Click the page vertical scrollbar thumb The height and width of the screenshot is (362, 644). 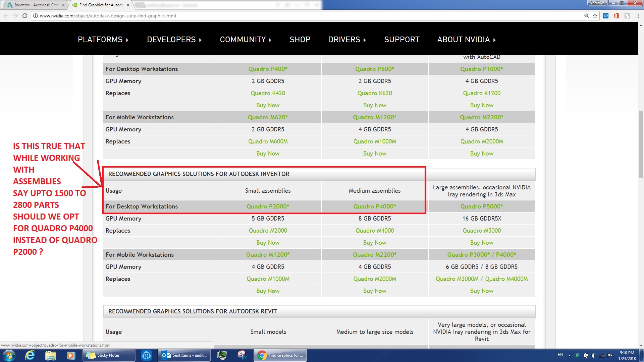tap(641, 144)
